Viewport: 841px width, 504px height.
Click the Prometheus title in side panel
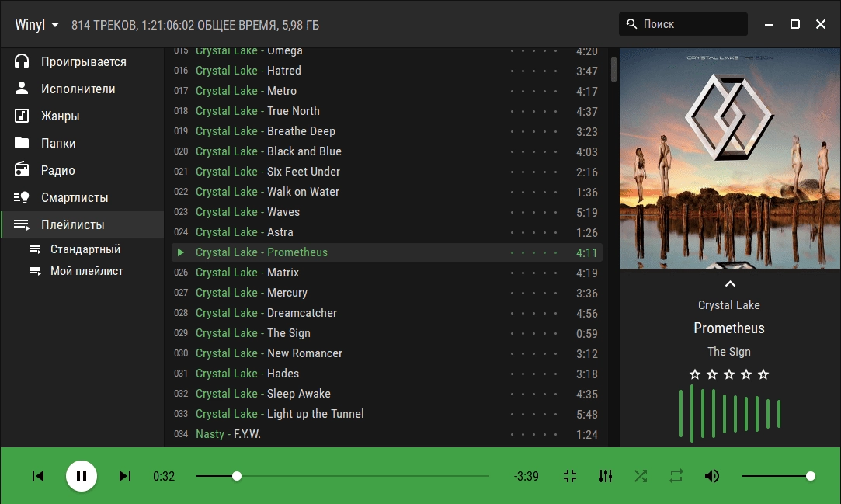click(729, 328)
